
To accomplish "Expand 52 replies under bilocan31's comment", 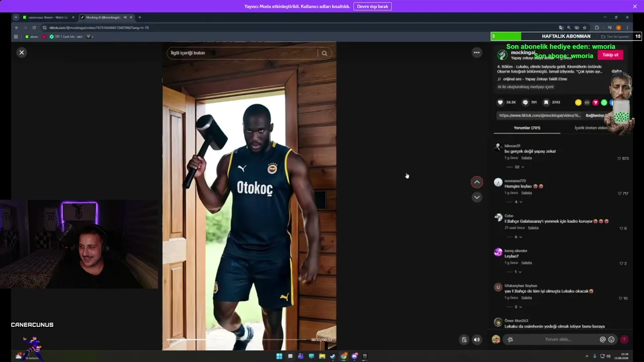I will point(517,167).
